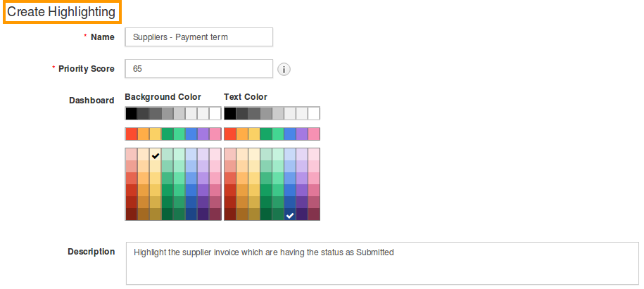Screen dimensions: 644x289
Task: Choose vivid purple in Text Color accent row
Action: click(302, 134)
